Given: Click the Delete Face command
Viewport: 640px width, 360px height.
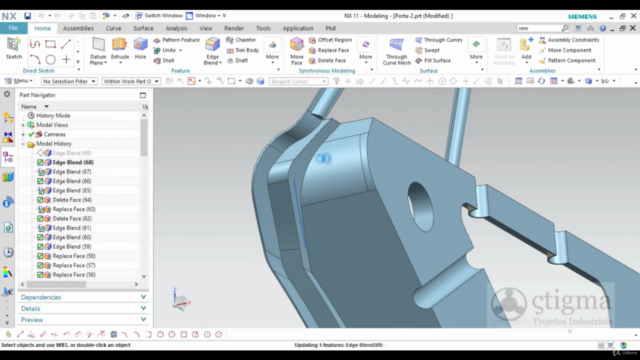Looking at the screenshot, I should (328, 60).
